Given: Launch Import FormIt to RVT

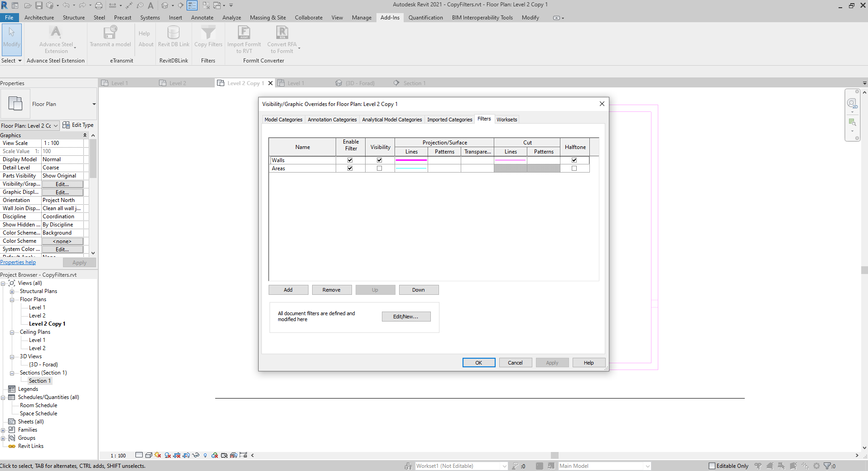Looking at the screenshot, I should (x=244, y=33).
